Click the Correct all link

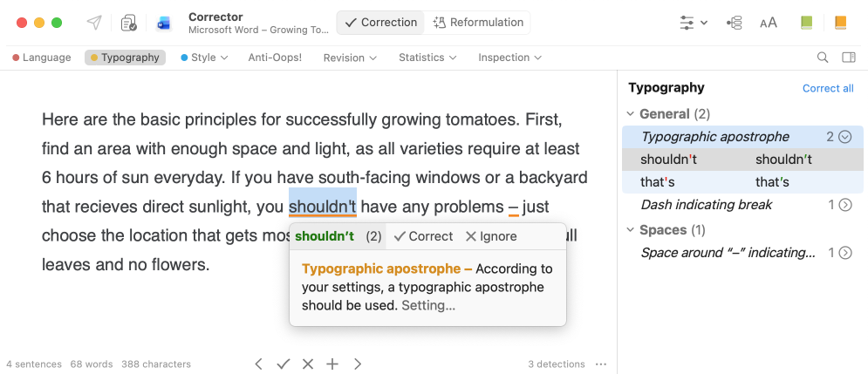coord(827,88)
